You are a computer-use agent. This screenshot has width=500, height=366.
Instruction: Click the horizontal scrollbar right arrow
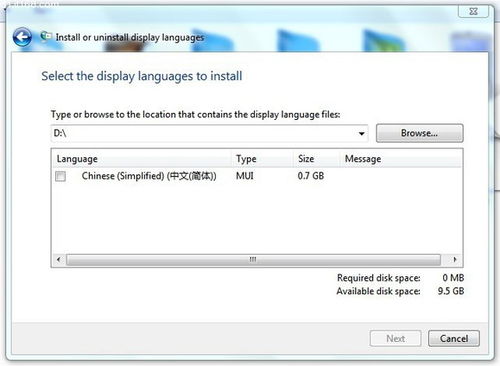455,259
